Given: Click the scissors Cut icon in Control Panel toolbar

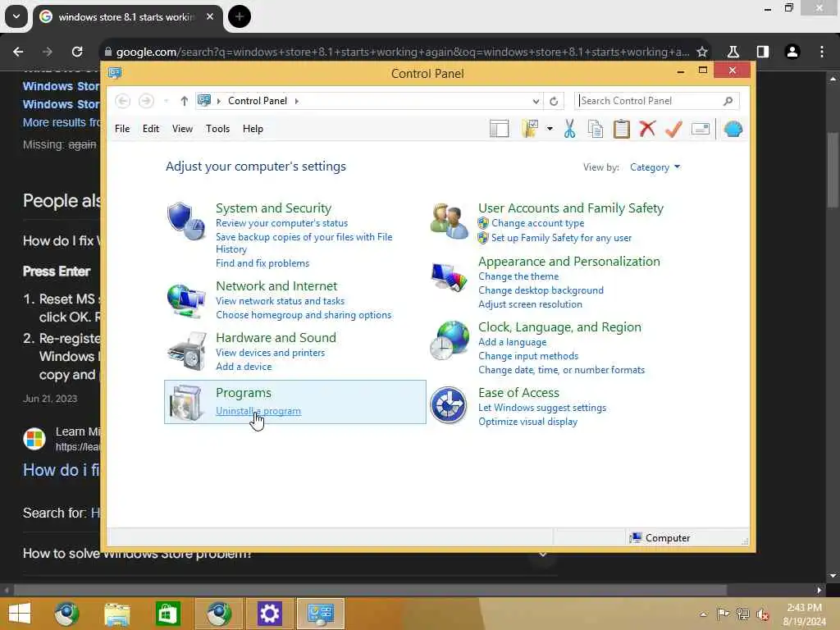Looking at the screenshot, I should click(569, 129).
